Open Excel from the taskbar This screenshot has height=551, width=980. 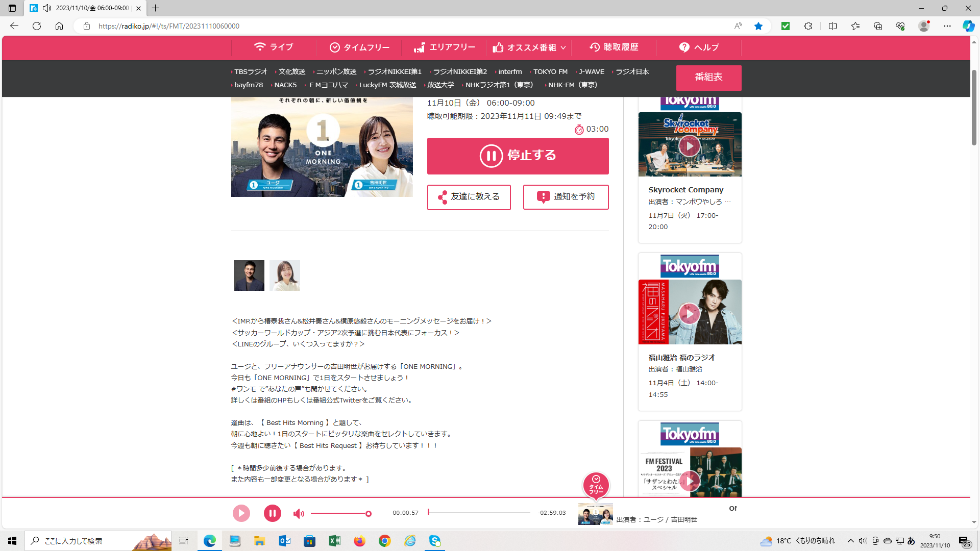click(x=335, y=541)
